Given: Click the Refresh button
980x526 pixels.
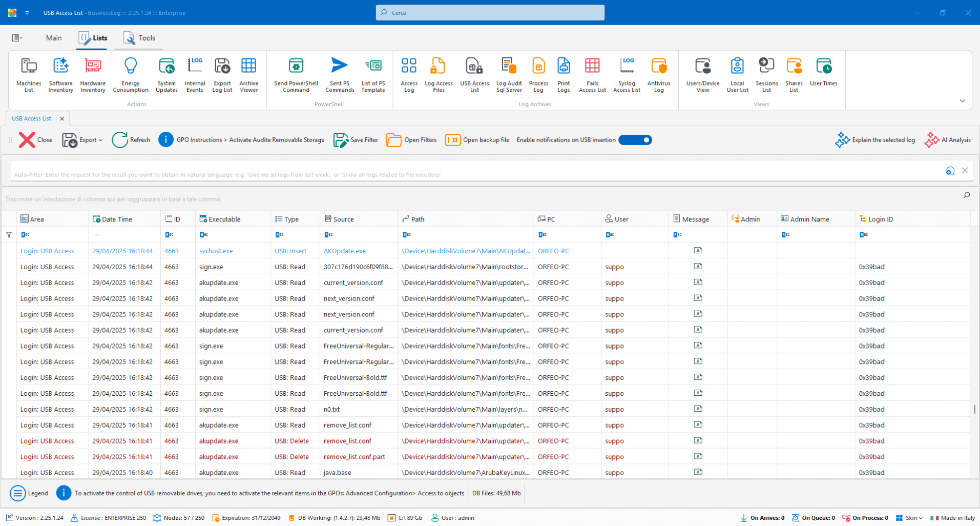Looking at the screenshot, I should tap(131, 140).
